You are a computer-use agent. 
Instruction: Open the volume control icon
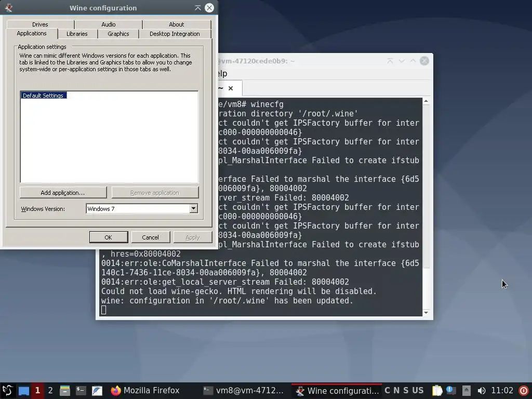click(x=482, y=391)
